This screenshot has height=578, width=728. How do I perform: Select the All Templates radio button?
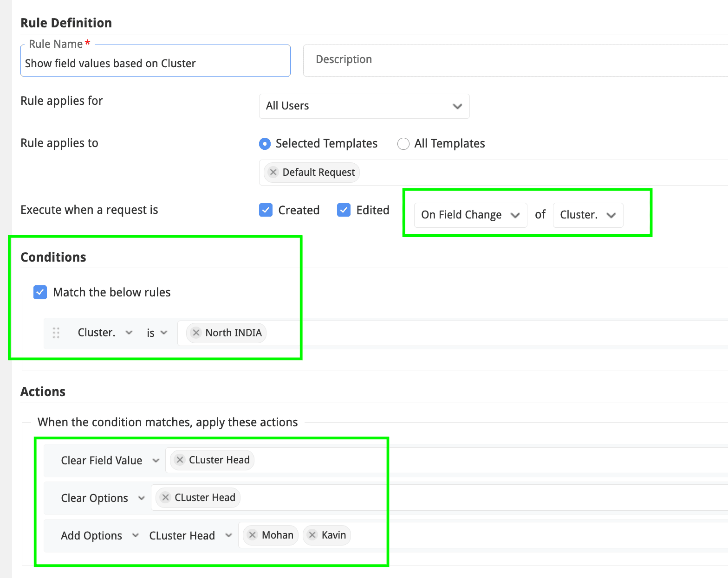click(x=403, y=144)
